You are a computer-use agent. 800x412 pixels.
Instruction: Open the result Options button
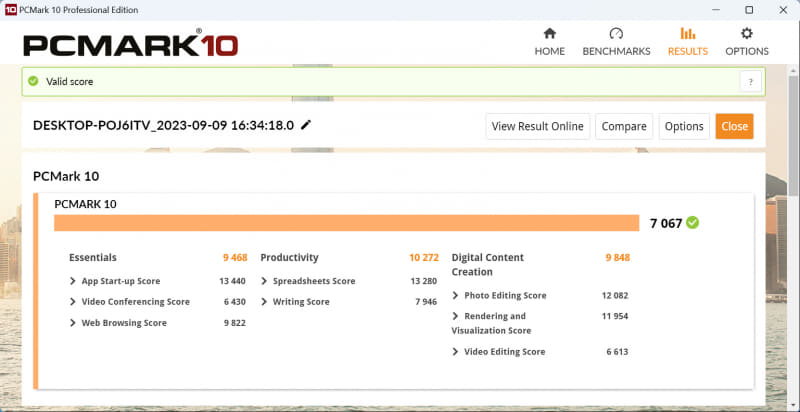684,126
